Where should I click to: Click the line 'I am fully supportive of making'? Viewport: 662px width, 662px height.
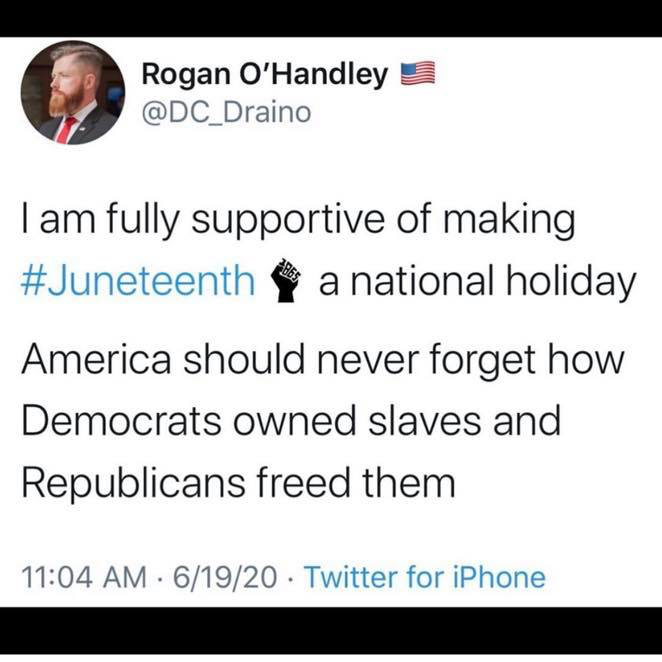coord(298,221)
